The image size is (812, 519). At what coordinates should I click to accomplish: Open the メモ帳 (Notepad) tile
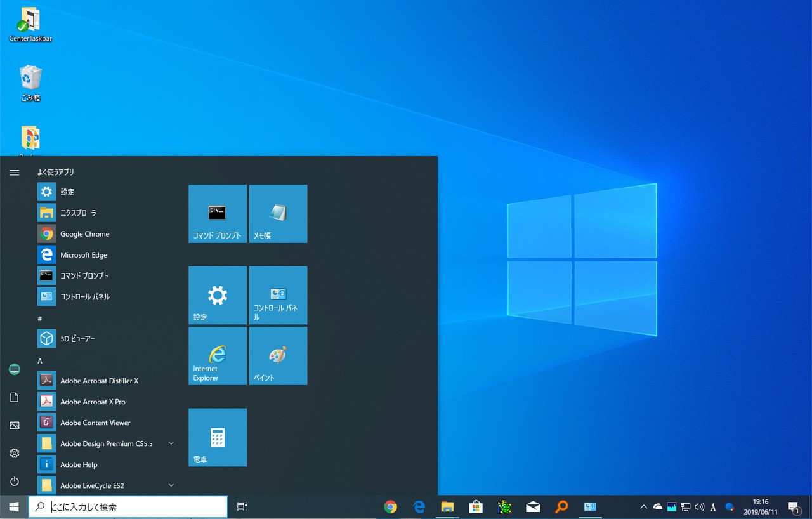278,214
